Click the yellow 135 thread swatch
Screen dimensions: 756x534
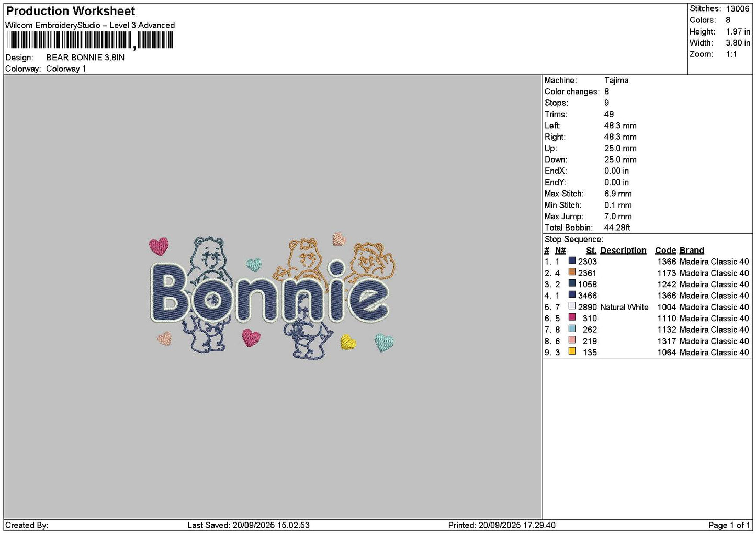(x=572, y=351)
